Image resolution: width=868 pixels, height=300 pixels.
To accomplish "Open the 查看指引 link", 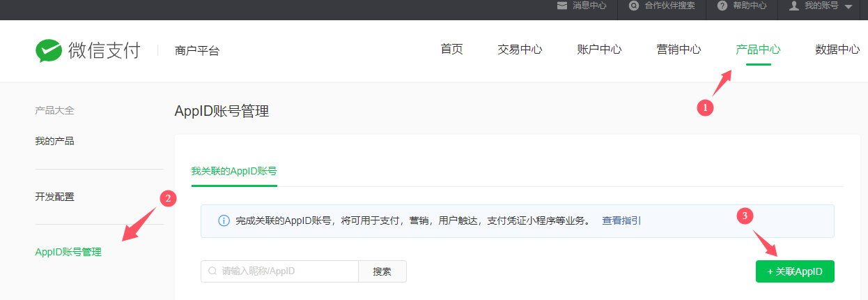I will pos(621,220).
